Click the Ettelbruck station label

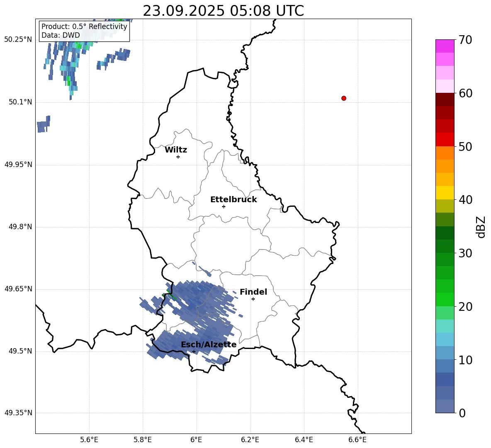point(233,200)
